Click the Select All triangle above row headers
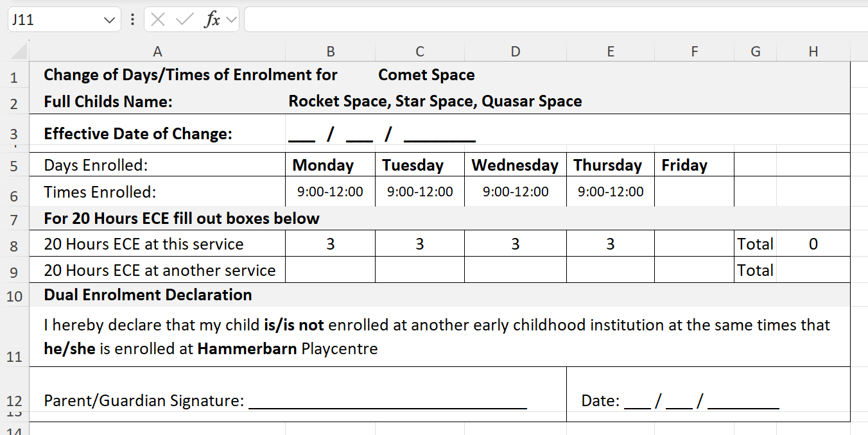 tap(19, 50)
